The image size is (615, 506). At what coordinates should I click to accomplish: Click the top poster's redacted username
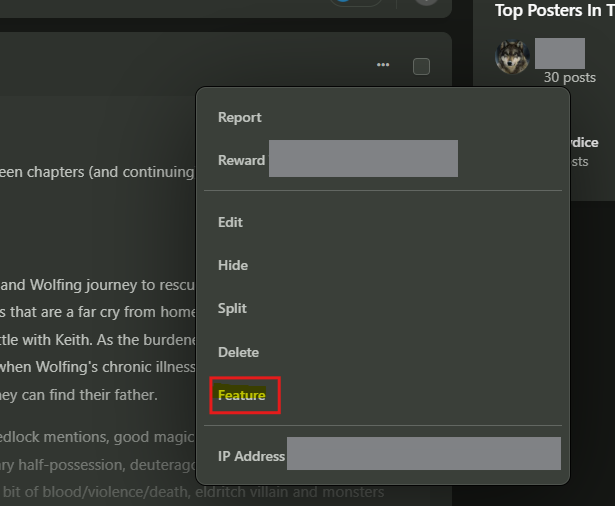560,53
